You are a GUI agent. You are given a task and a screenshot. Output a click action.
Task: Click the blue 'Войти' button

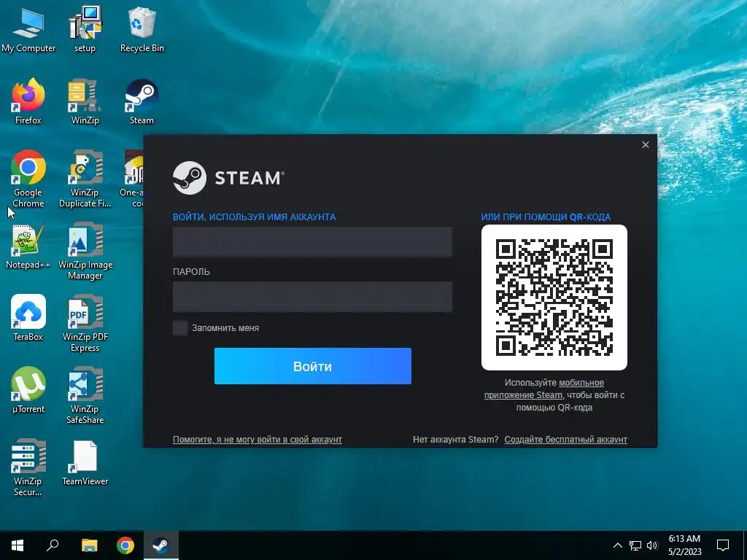[x=312, y=366]
